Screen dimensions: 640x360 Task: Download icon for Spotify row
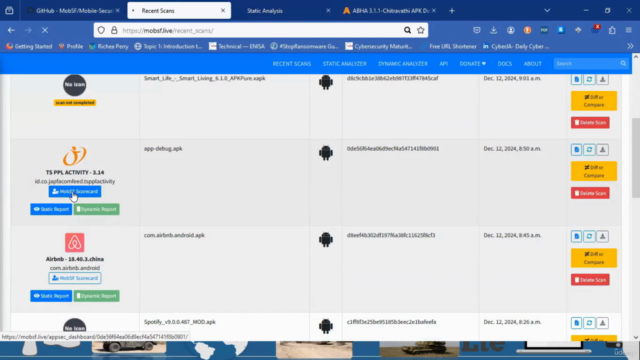click(x=602, y=323)
